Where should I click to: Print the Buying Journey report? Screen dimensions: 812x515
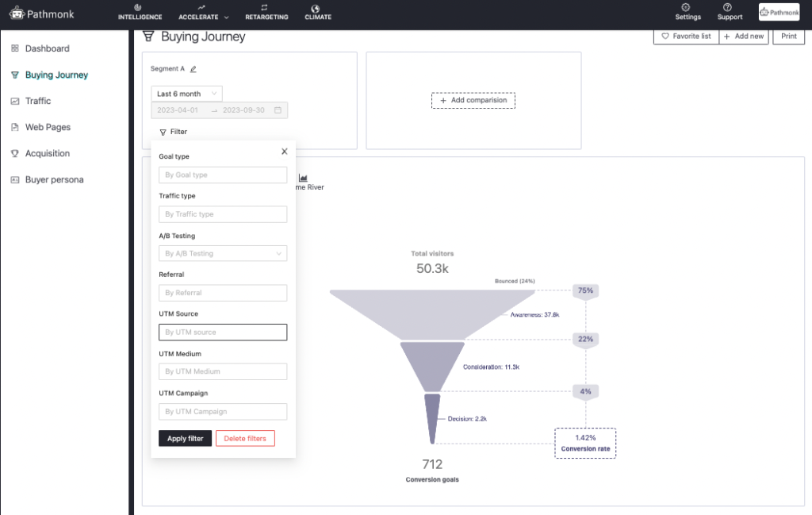coord(788,36)
